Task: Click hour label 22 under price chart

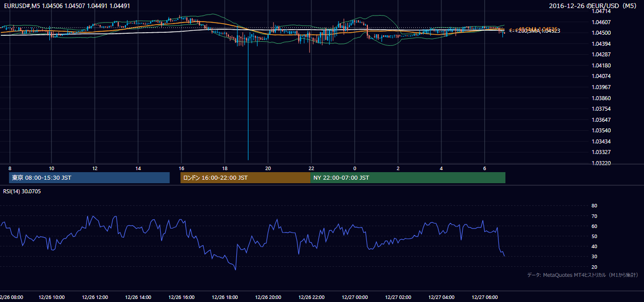Action: (311, 168)
